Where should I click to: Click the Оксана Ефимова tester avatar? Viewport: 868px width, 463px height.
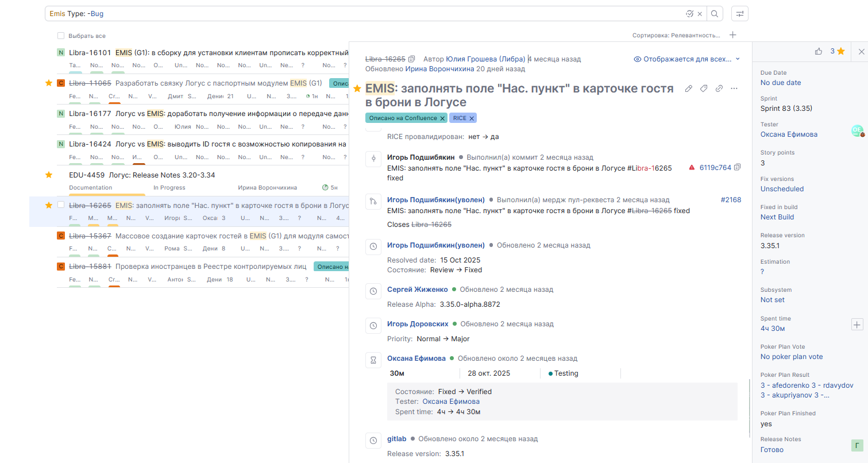tap(857, 131)
